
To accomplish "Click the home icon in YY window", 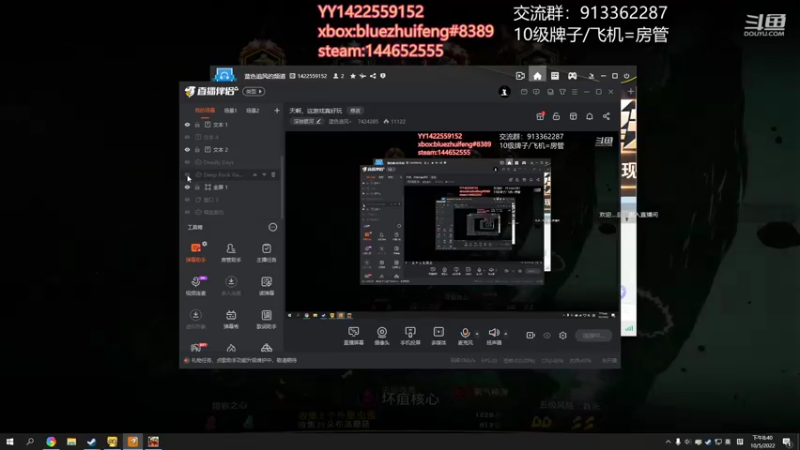I will [537, 76].
